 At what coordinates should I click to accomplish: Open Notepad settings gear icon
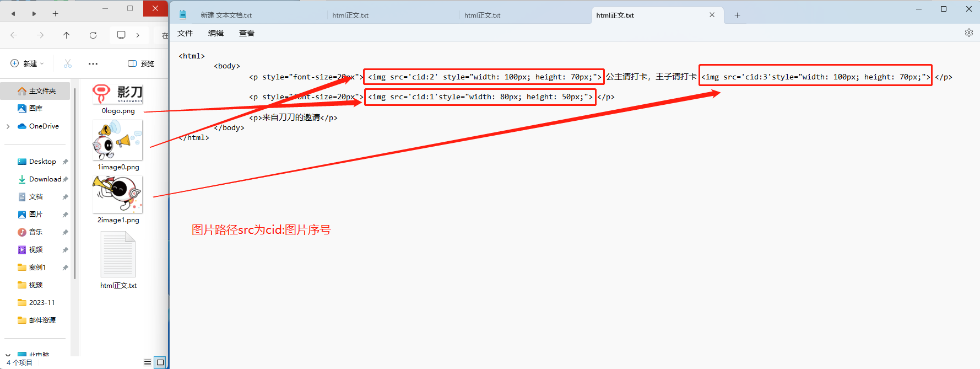click(x=968, y=33)
